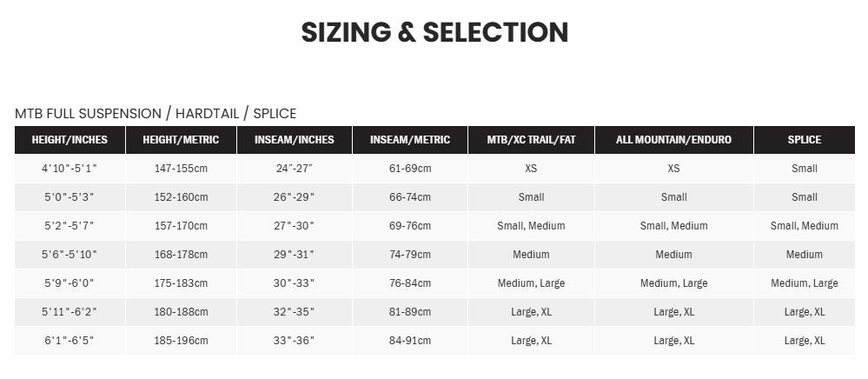Click the 74-79cm inseam cell
The image size is (868, 379).
coord(410,255)
